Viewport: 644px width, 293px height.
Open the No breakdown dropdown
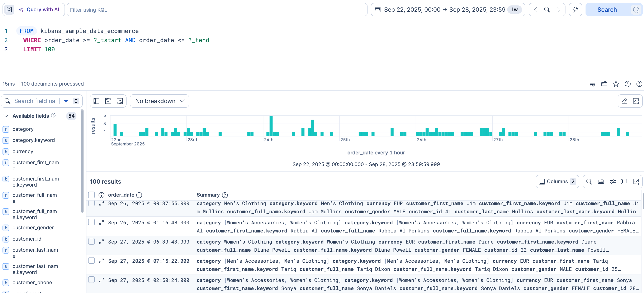click(160, 101)
